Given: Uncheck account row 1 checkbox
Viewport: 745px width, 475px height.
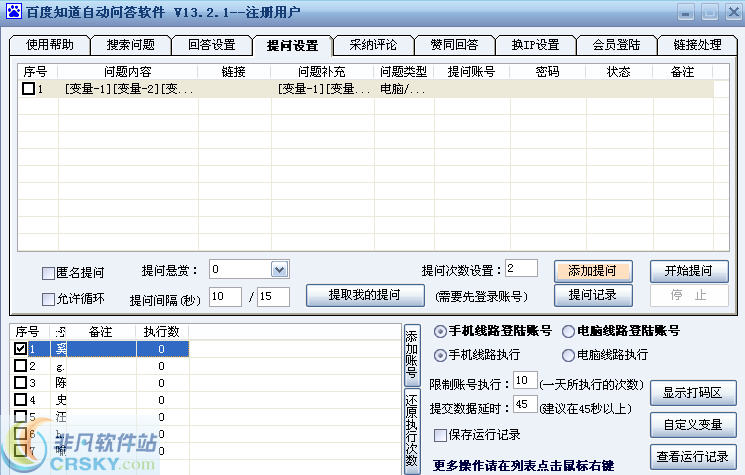Looking at the screenshot, I should point(20,349).
